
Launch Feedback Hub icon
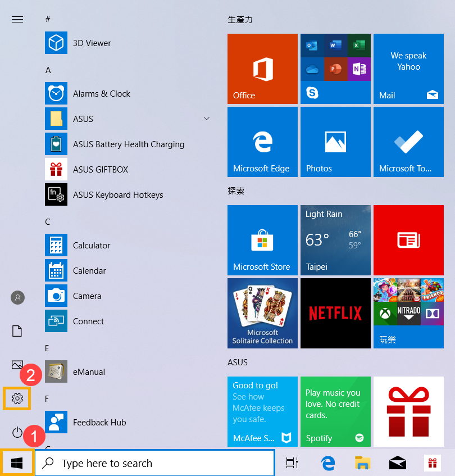(56, 422)
